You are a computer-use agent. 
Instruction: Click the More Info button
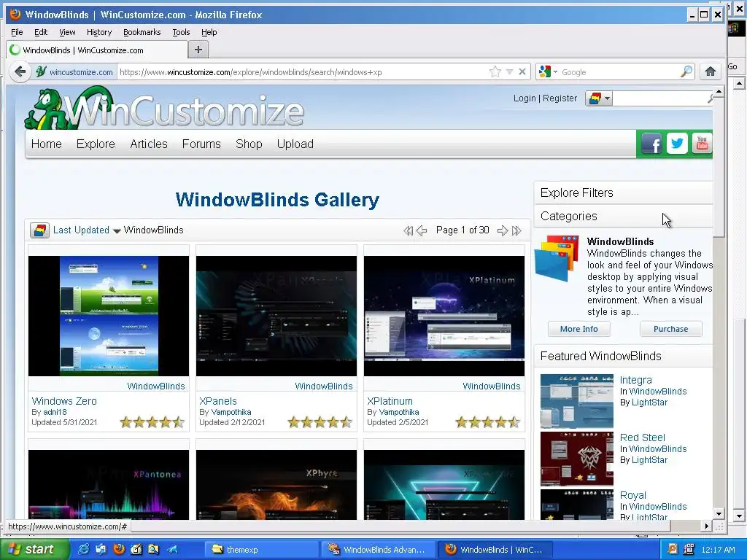[578, 329]
